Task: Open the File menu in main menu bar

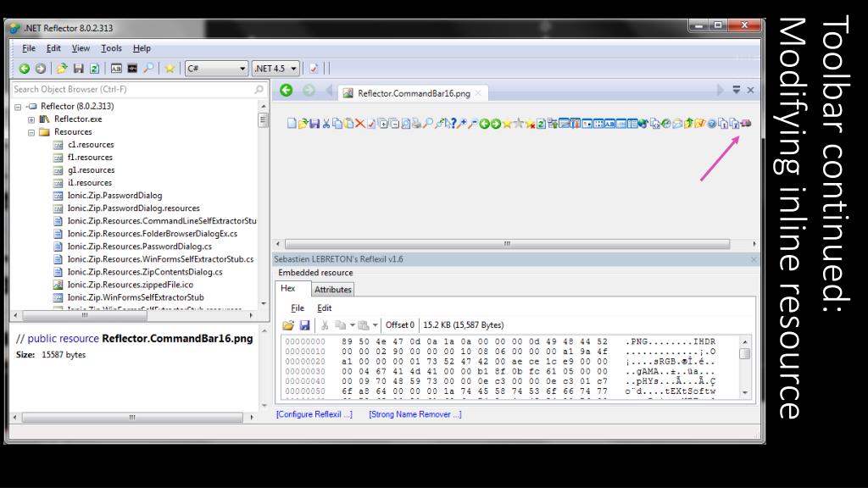Action: click(29, 48)
